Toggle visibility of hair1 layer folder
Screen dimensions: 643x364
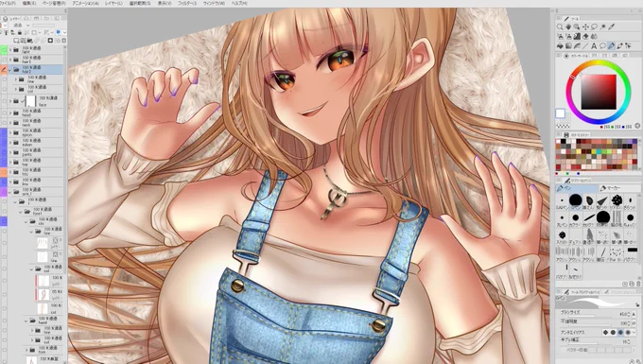coord(4,61)
